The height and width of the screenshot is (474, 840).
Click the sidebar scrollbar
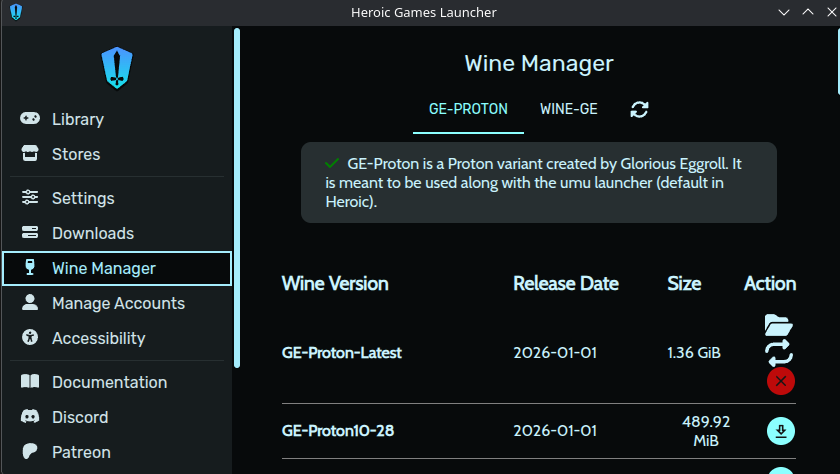coord(237,198)
